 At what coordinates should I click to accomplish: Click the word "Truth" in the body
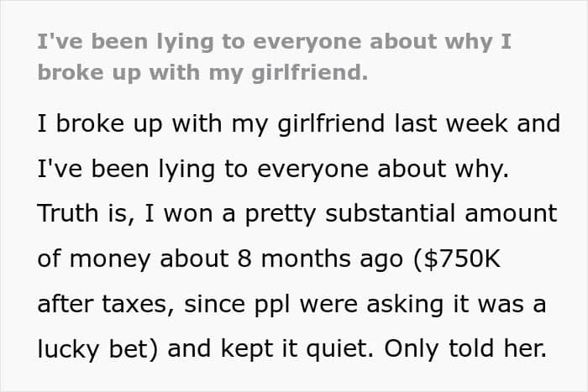point(70,213)
